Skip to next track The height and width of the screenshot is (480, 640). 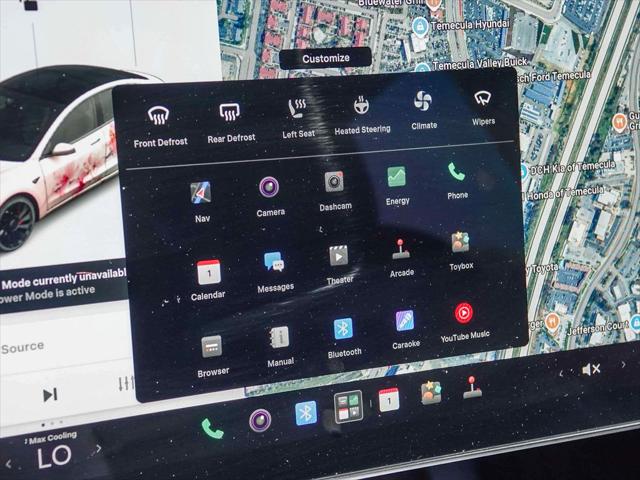point(50,395)
